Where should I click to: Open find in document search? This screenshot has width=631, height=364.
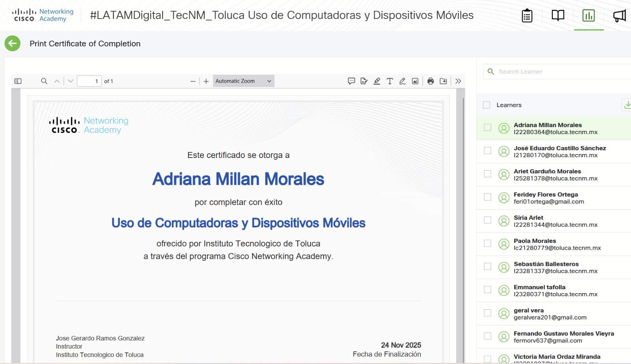click(44, 81)
